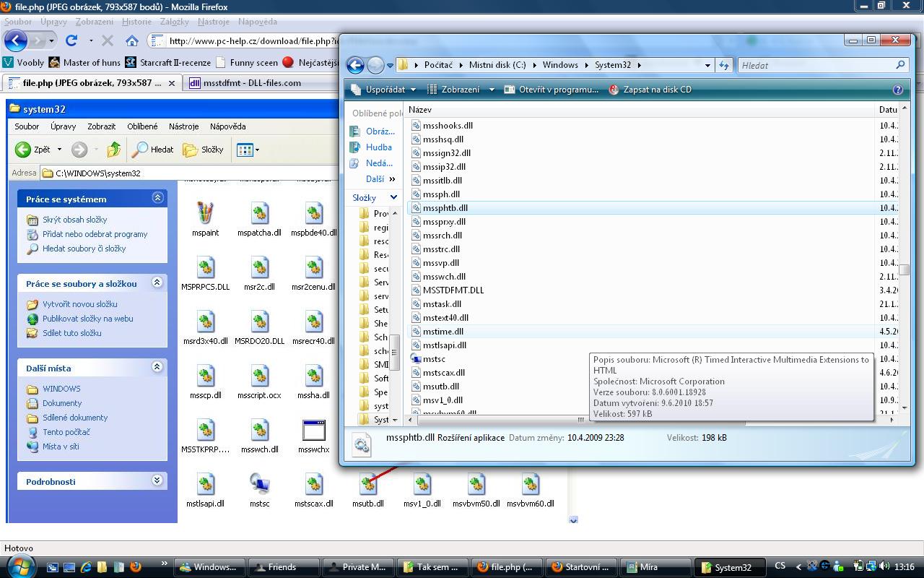Switch to msstdfmt - DLL-files.com tab

(x=253, y=83)
